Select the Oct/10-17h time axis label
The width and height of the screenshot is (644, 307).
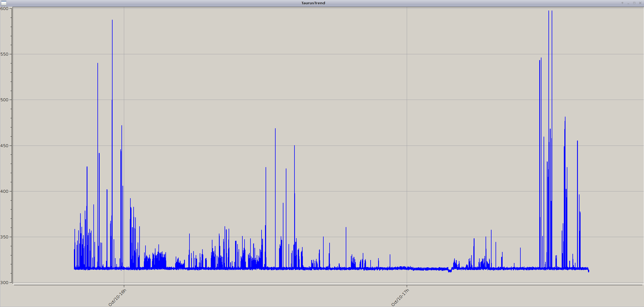(x=400, y=298)
